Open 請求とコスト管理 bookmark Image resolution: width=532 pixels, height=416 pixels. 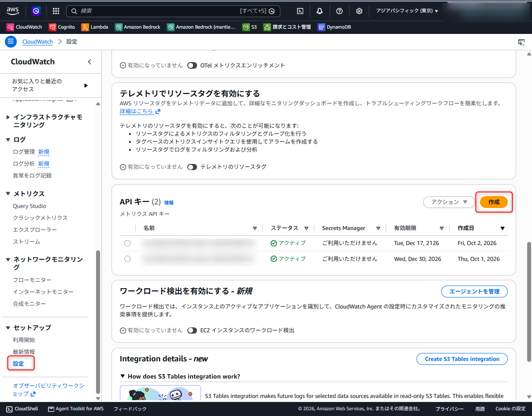(x=287, y=27)
